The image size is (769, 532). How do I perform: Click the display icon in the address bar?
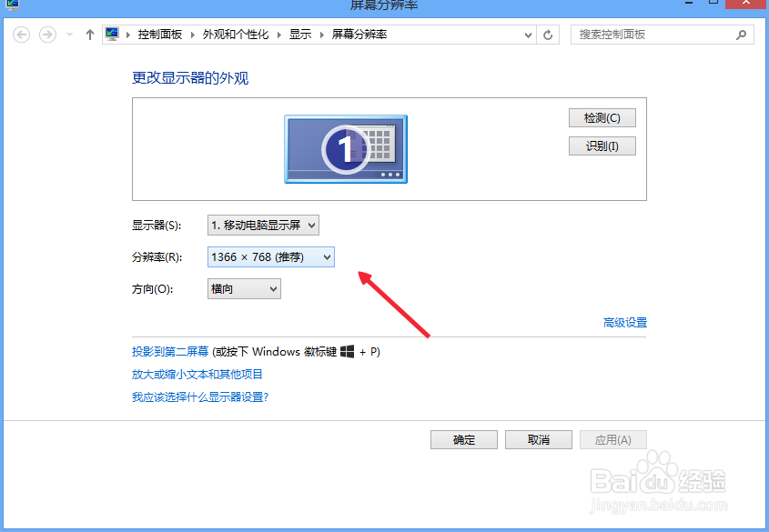click(x=112, y=34)
